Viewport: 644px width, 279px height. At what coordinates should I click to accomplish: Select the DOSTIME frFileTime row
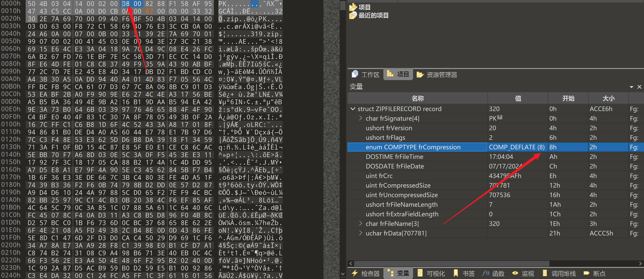(394, 157)
